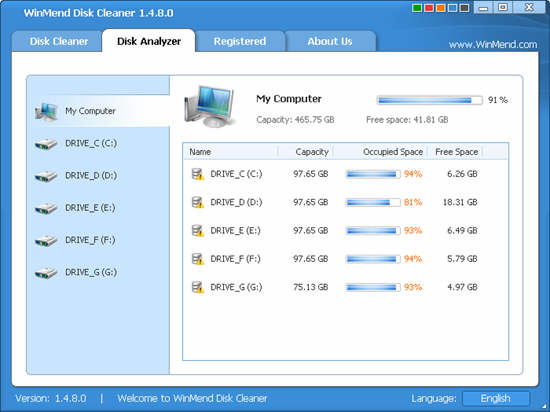Minimize the WinMend window

(x=483, y=7)
